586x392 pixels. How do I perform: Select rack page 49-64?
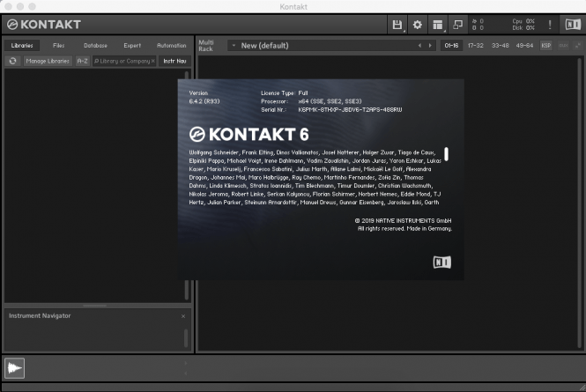point(524,46)
